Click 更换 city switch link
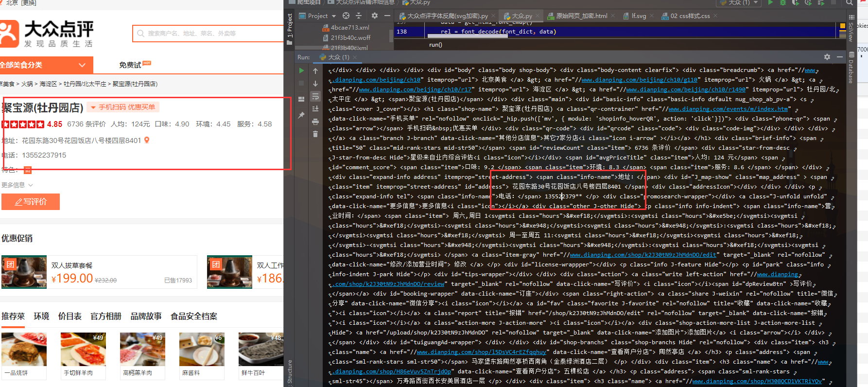868x387 pixels. (x=29, y=3)
